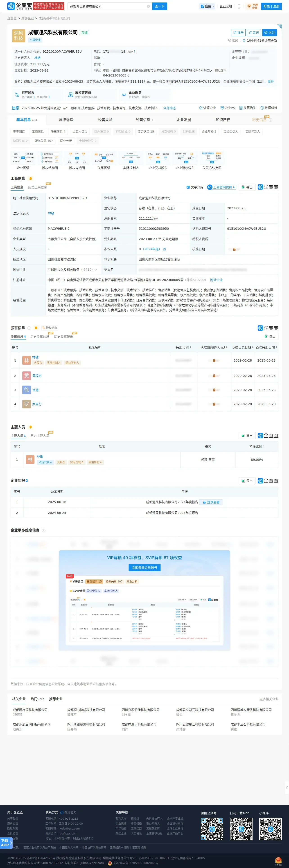Click the mobile phone icon in the header
Viewport: 289px width, 868px height.
[x=239, y=6]
